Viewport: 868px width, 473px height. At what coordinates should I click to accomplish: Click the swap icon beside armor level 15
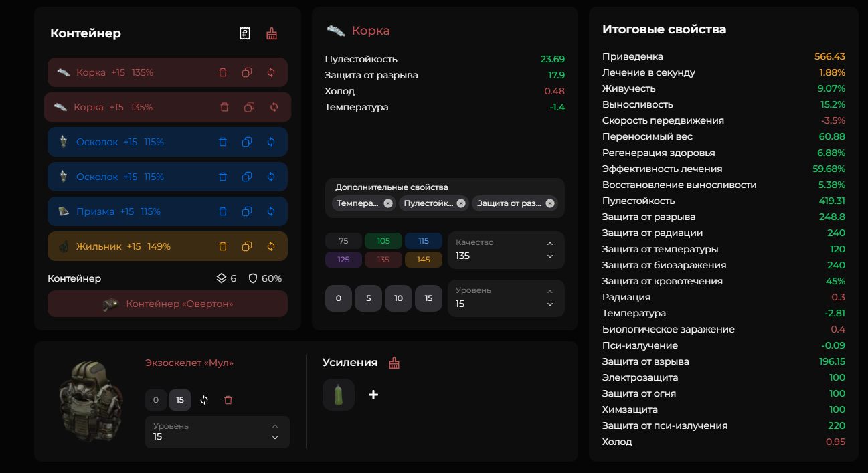pos(204,400)
